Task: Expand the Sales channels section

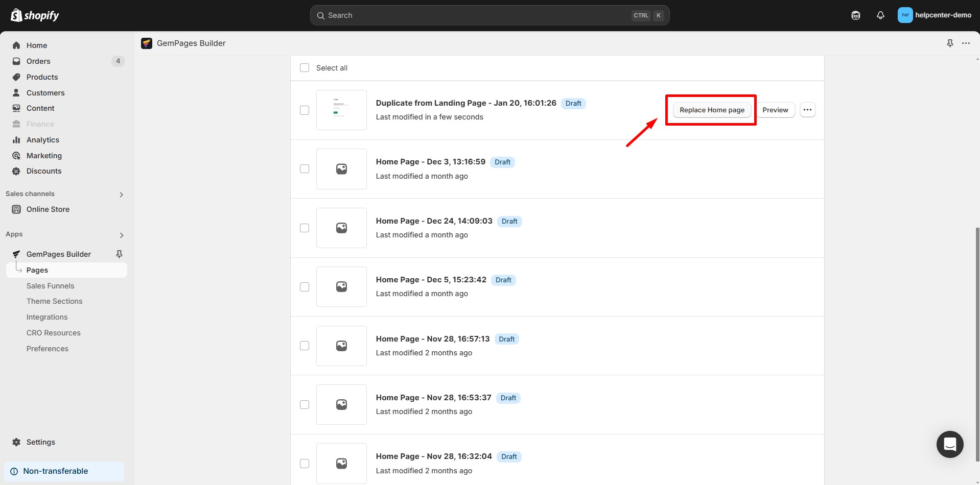Action: click(x=121, y=194)
